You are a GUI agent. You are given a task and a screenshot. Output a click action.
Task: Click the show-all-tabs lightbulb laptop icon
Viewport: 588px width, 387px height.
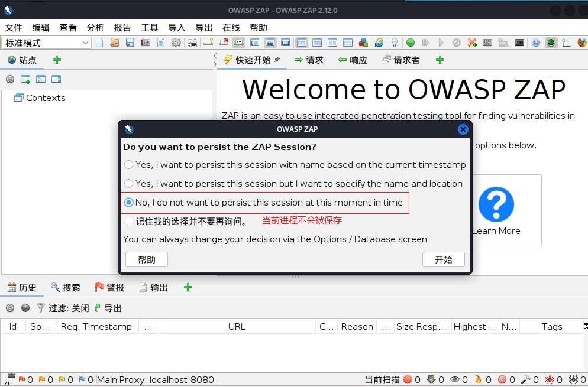(208, 42)
